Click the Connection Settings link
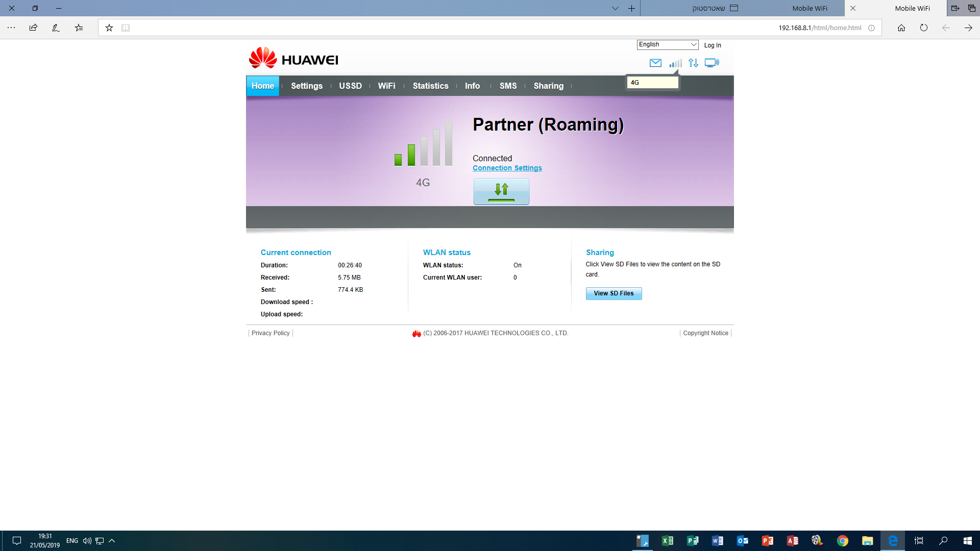This screenshot has width=980, height=551. point(507,168)
